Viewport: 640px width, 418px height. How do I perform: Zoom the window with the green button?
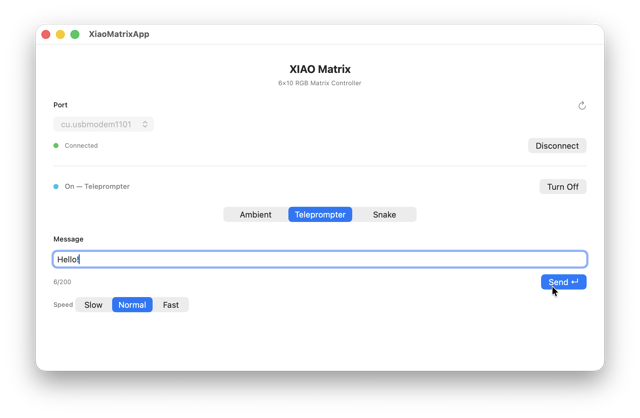coord(75,34)
